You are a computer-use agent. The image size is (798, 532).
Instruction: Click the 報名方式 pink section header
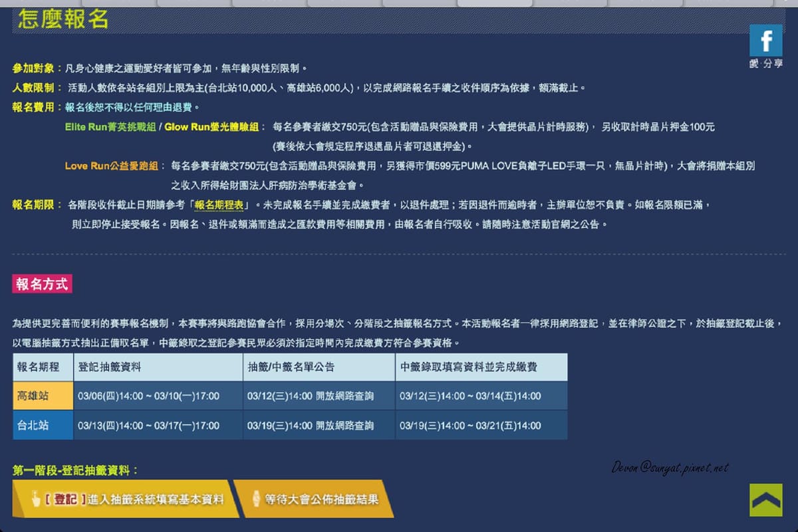[x=43, y=284]
